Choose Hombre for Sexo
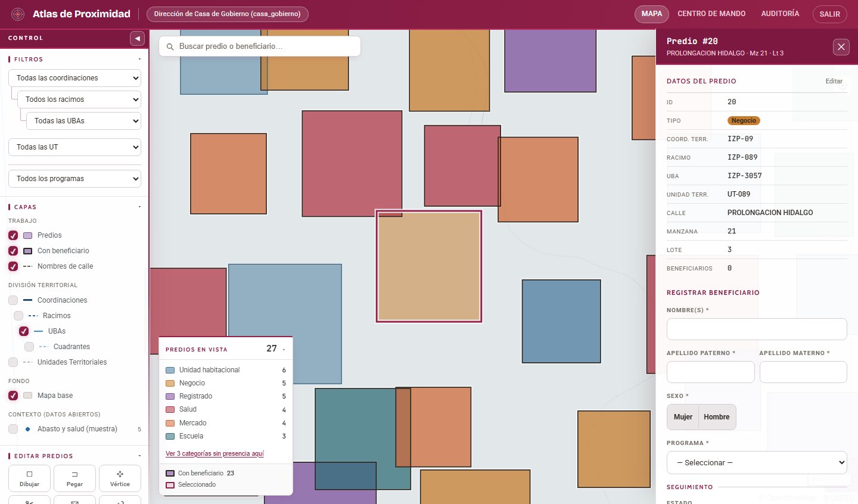 717,417
